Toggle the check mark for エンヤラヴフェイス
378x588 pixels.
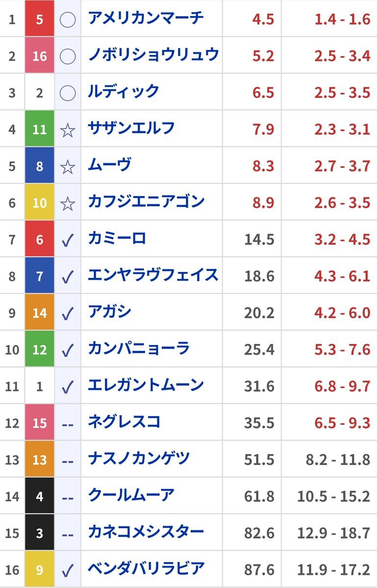[67, 277]
